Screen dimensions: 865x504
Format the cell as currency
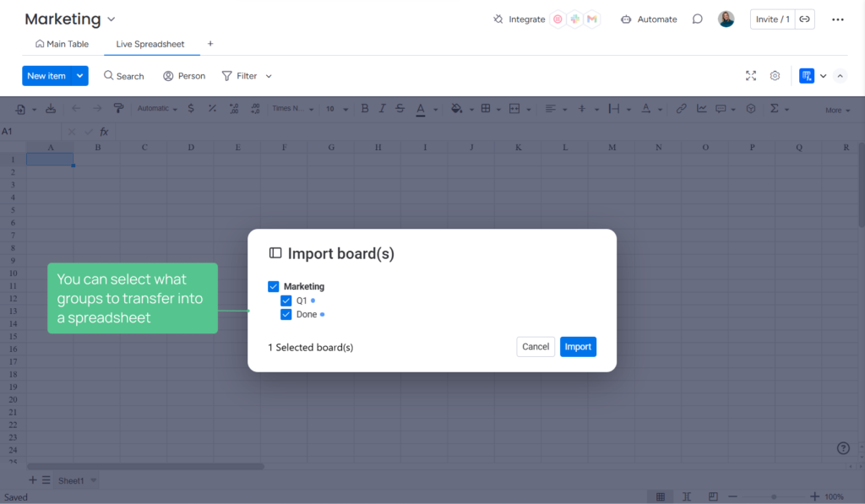click(191, 108)
